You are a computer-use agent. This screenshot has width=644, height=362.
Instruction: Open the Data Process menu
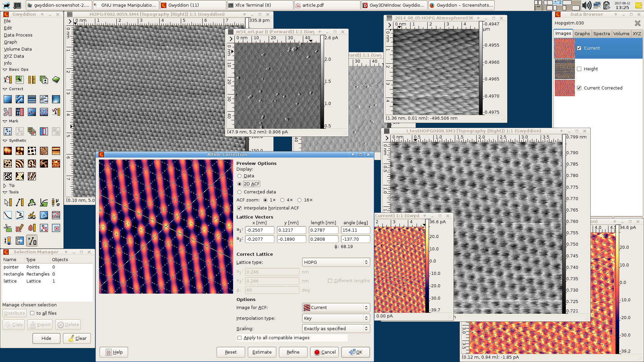pyautogui.click(x=18, y=35)
